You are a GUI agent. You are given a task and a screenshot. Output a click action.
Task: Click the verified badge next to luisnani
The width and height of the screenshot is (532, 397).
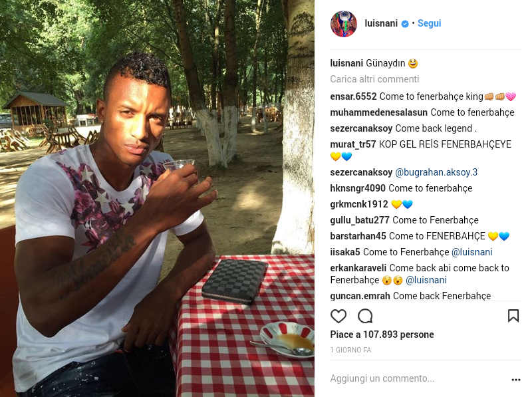click(x=405, y=24)
